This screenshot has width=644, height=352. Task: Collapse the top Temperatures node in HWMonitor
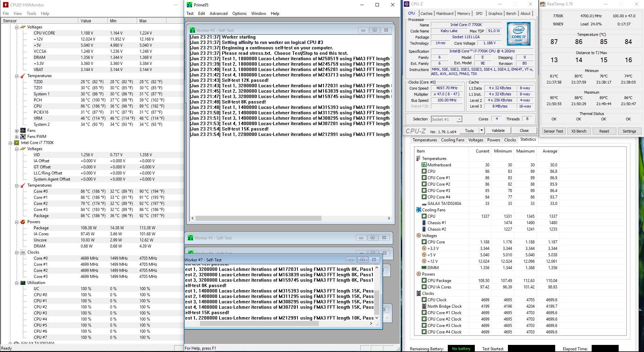[17, 76]
